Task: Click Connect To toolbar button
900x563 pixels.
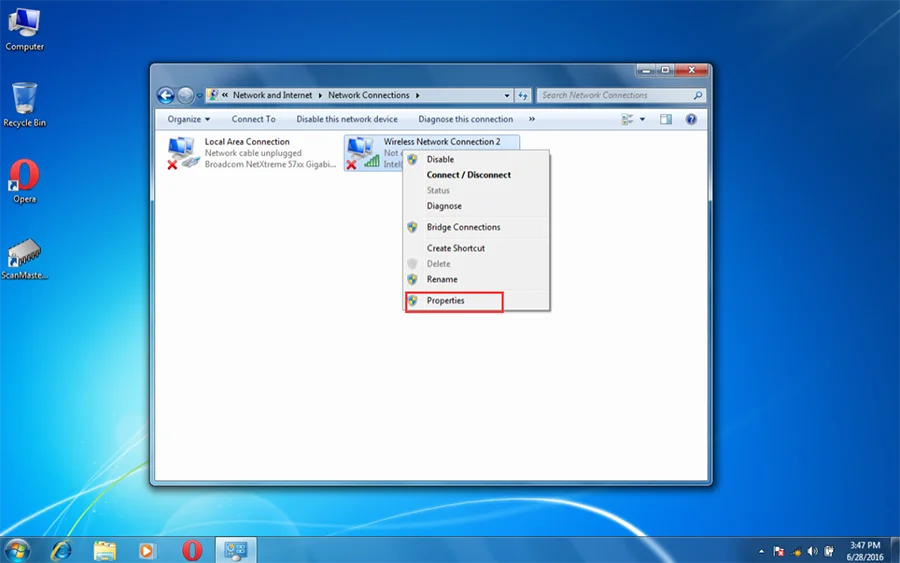Action: (253, 119)
